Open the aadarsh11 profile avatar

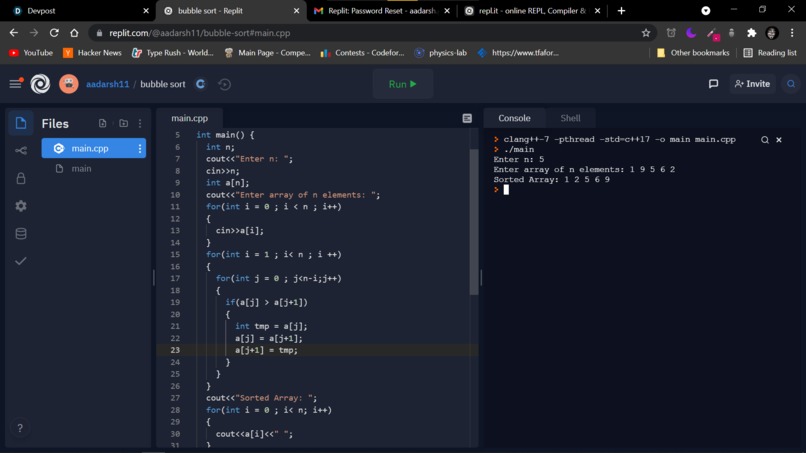68,84
